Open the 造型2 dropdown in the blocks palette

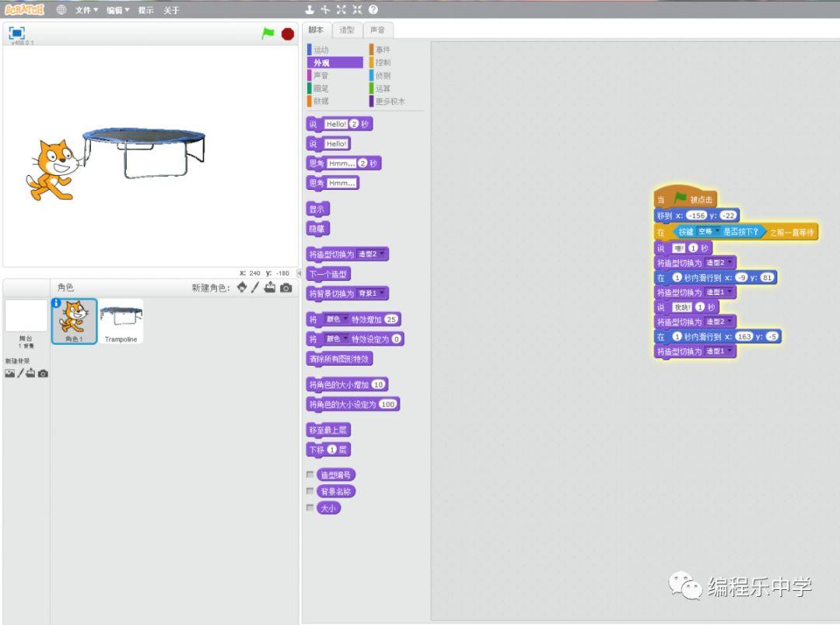371,254
